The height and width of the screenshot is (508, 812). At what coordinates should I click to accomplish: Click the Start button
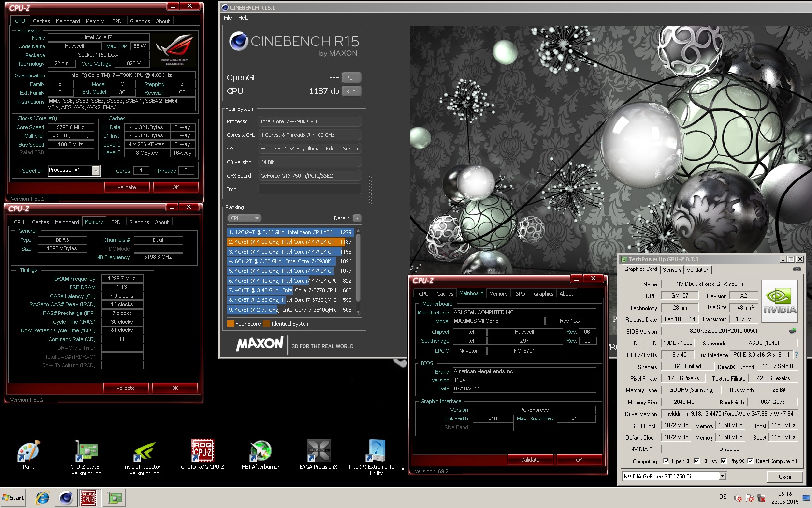[x=13, y=497]
